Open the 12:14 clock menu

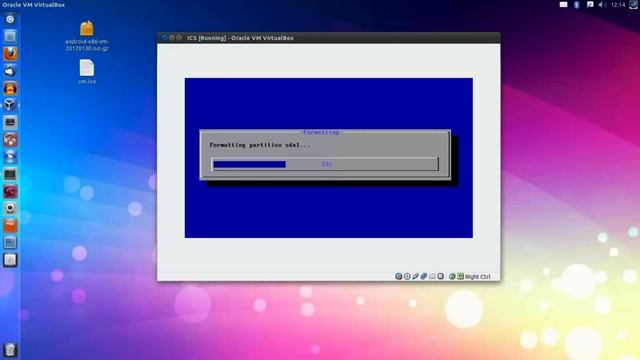(x=618, y=5)
